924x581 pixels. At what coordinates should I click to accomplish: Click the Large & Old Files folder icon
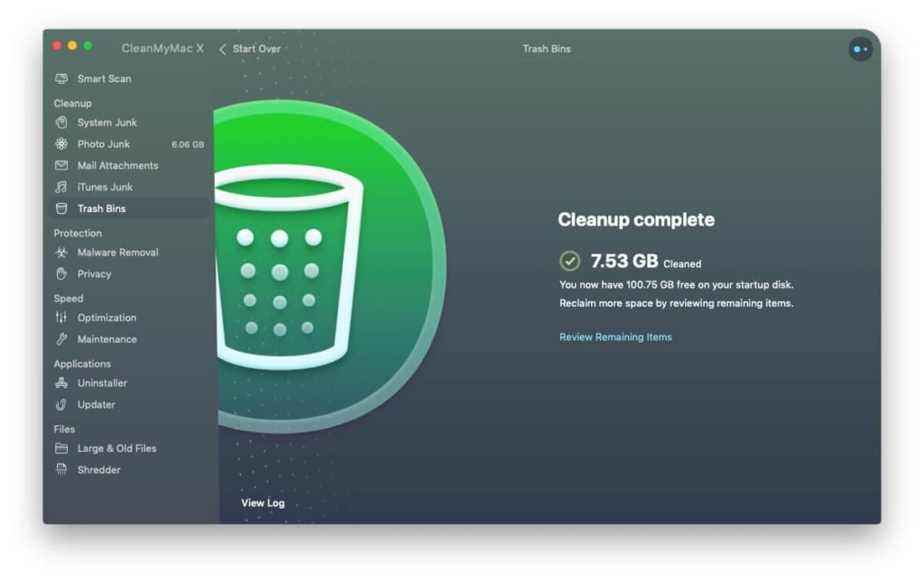click(61, 448)
